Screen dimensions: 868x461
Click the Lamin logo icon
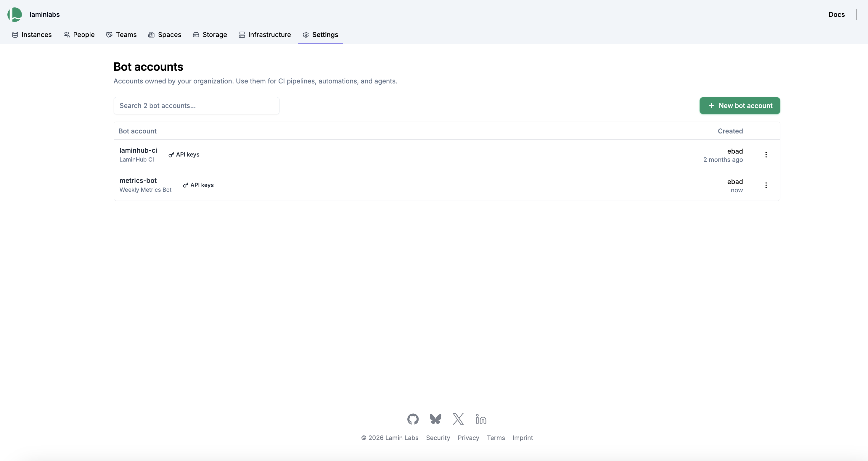tap(15, 14)
